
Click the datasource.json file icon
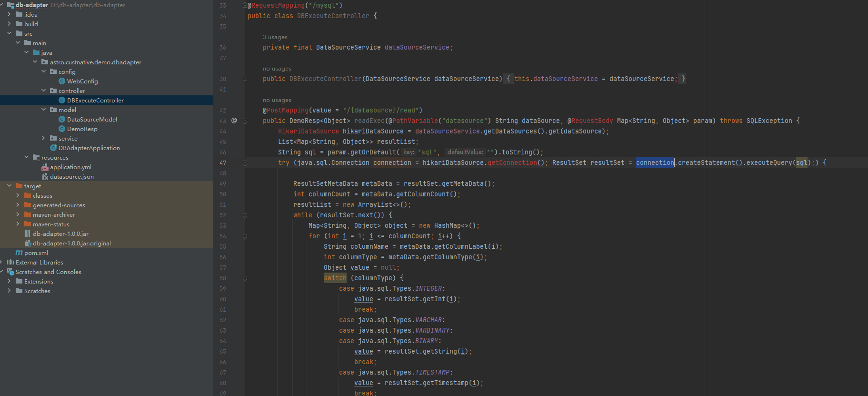[45, 177]
